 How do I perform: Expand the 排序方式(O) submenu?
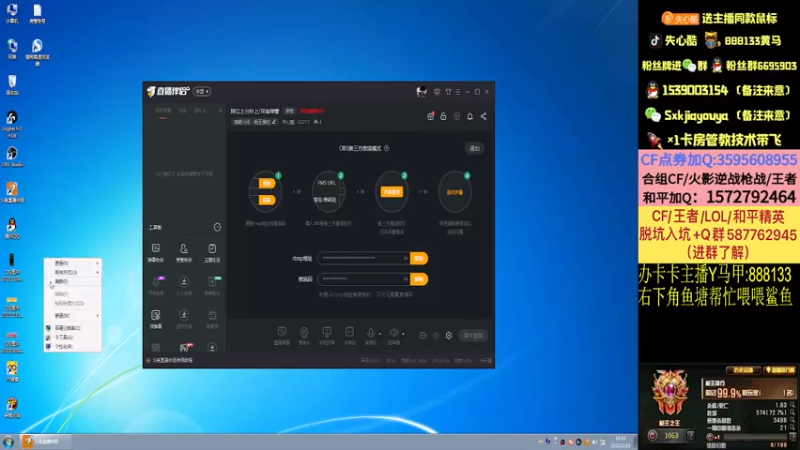pyautogui.click(x=73, y=272)
